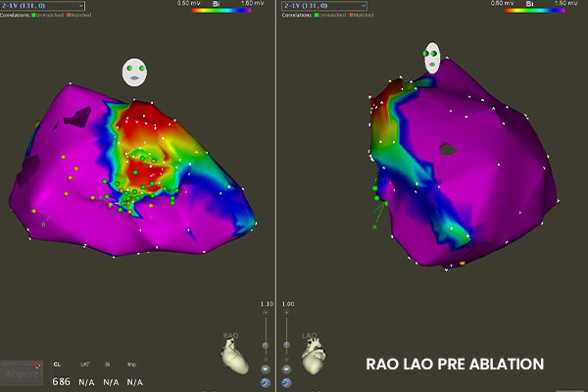Click the head orientation icon in right view

click(x=432, y=58)
